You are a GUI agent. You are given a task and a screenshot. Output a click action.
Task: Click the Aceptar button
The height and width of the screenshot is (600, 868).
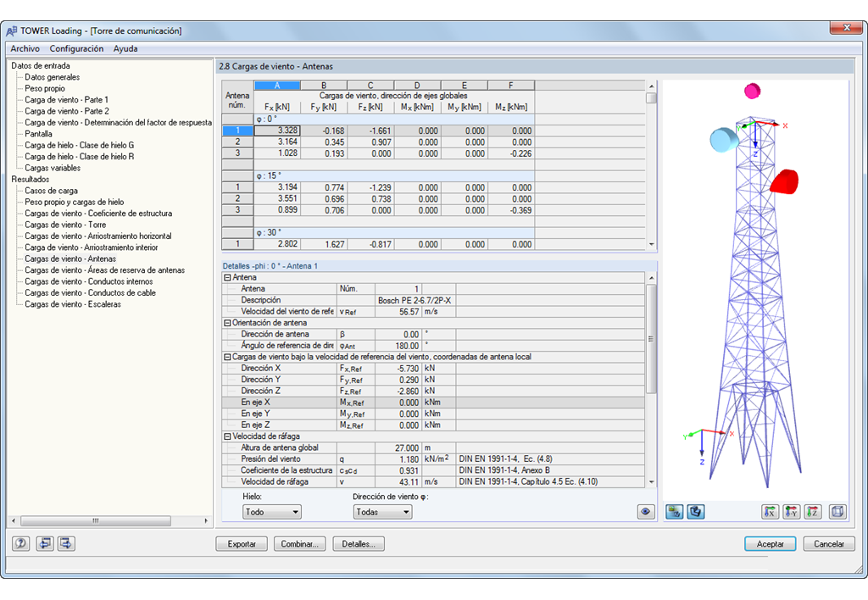pos(770,544)
